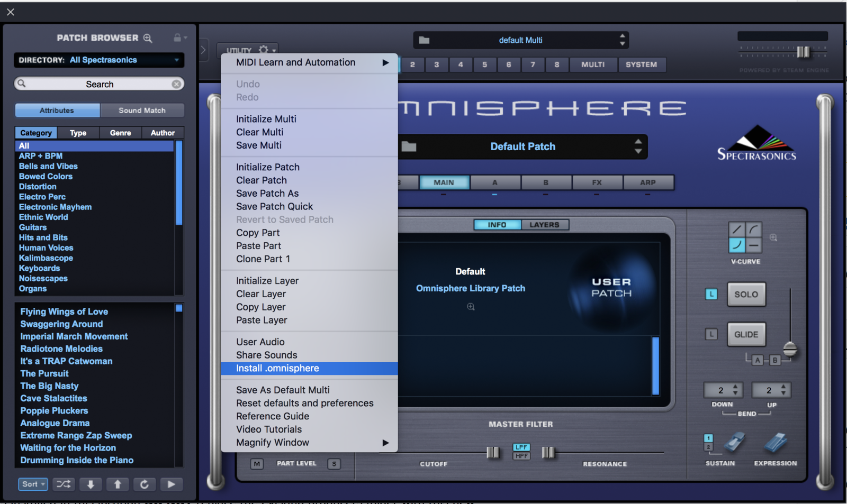
Task: Open the Directory dropdown
Action: coord(99,60)
